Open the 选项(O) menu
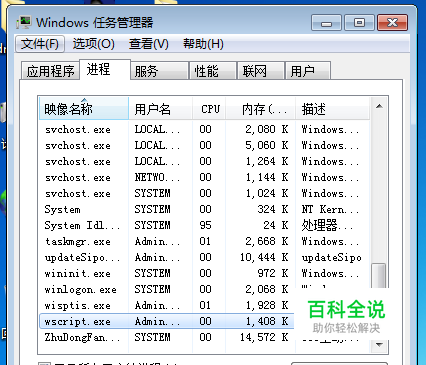 [94, 44]
